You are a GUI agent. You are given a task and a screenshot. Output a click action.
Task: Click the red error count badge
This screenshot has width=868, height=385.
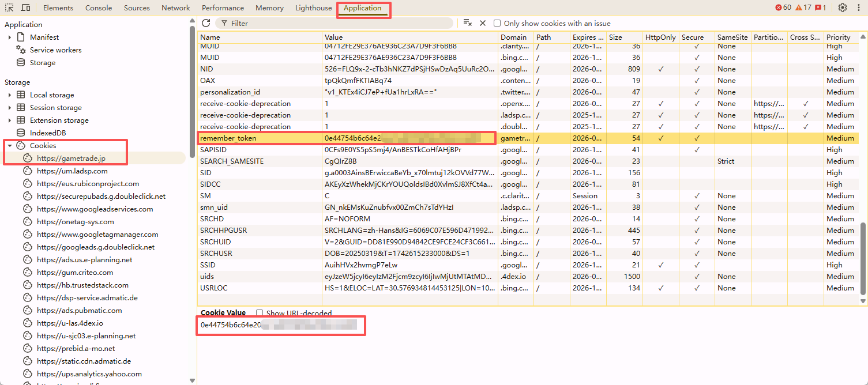[x=783, y=7]
